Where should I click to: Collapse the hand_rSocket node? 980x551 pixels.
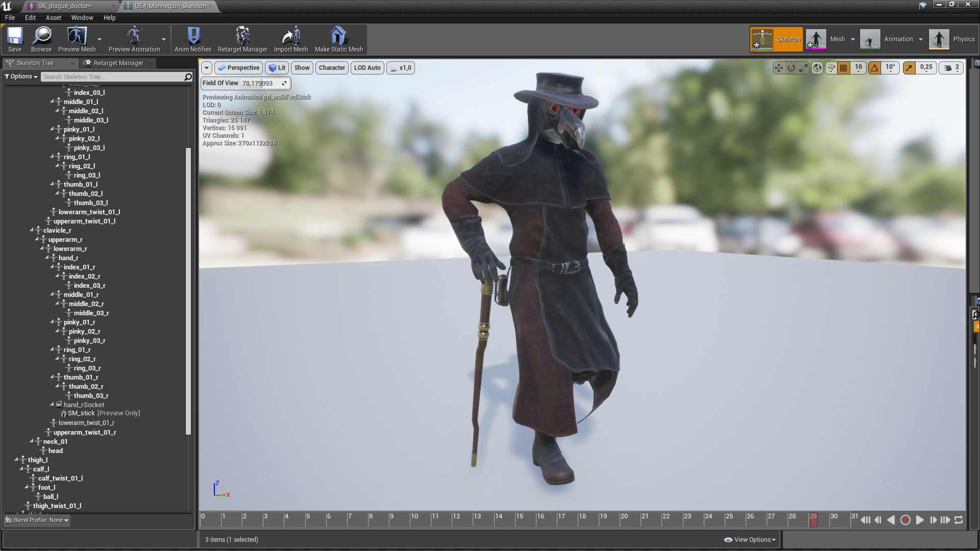click(x=52, y=405)
